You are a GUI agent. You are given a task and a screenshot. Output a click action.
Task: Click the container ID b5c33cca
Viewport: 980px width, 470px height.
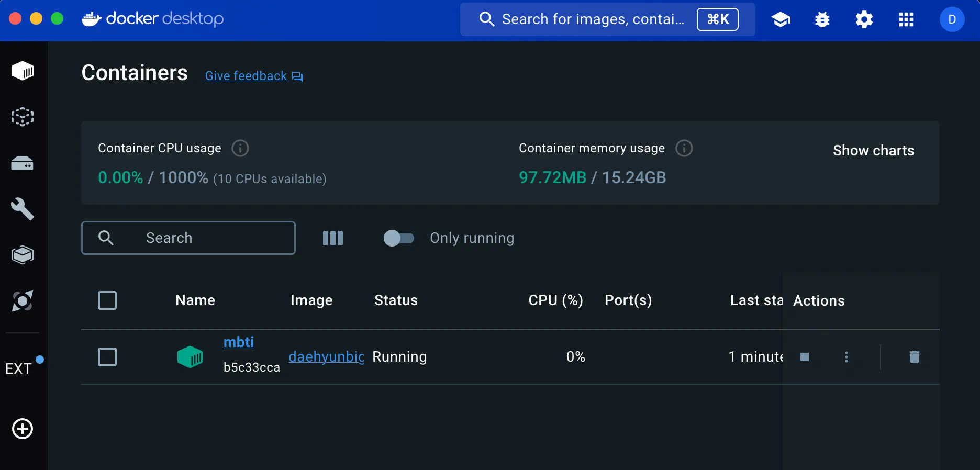coord(252,367)
